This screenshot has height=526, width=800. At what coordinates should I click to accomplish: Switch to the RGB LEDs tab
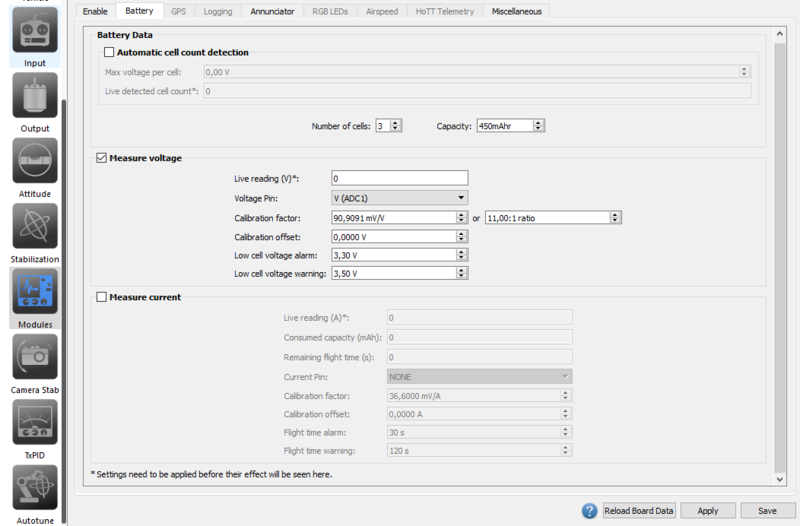click(x=330, y=11)
